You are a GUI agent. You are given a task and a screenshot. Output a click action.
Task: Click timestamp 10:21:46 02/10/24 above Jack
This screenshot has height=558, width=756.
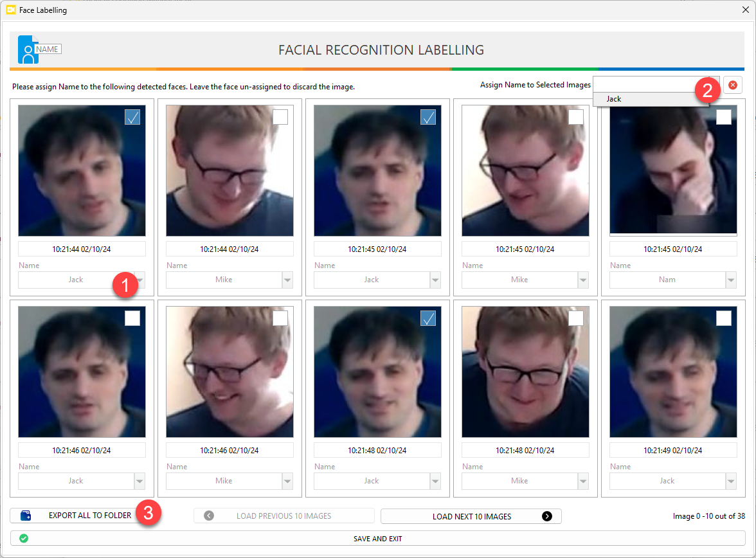point(82,451)
